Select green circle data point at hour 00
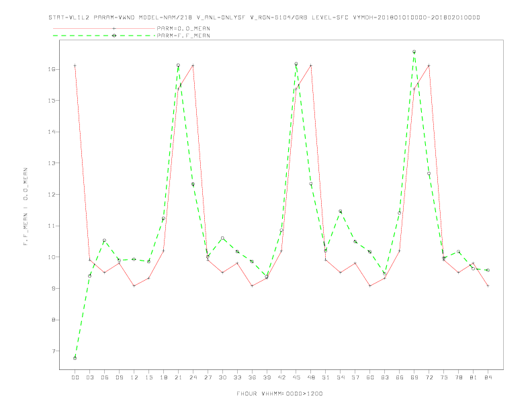This screenshot has width=532, height=411. (75, 358)
